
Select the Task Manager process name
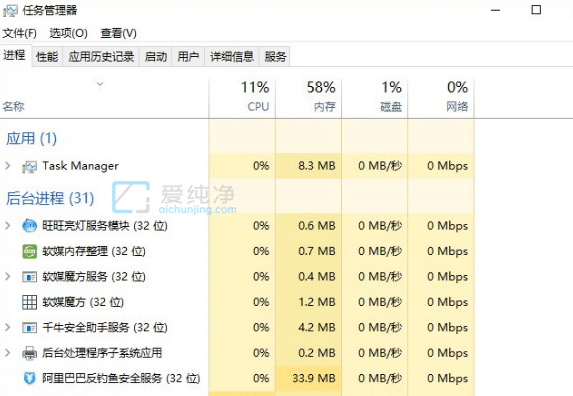click(80, 166)
